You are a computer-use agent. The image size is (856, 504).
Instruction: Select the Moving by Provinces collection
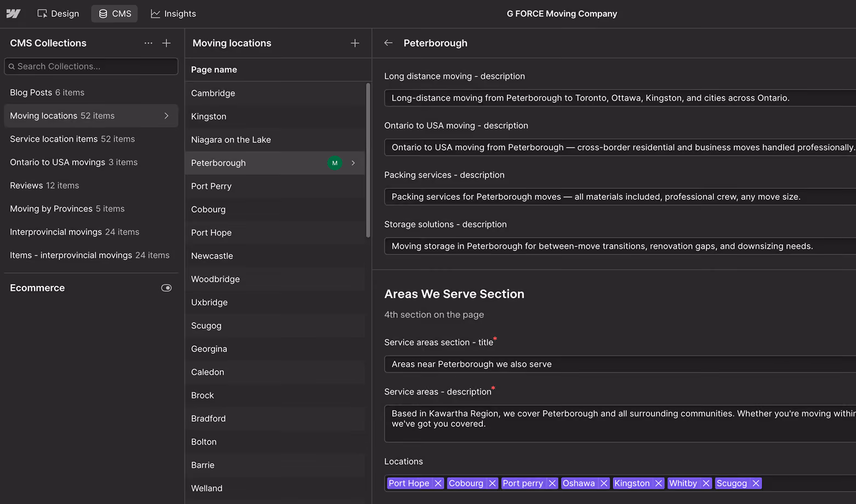(91, 209)
